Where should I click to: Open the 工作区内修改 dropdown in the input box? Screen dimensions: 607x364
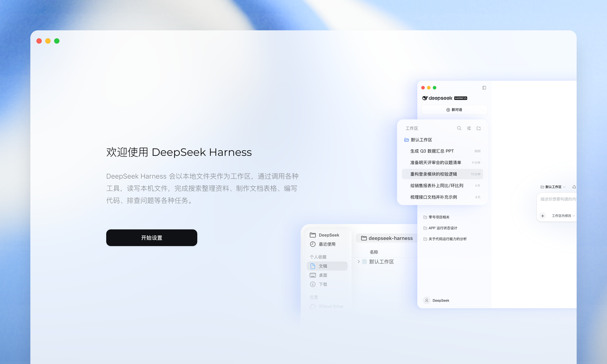pyautogui.click(x=563, y=216)
